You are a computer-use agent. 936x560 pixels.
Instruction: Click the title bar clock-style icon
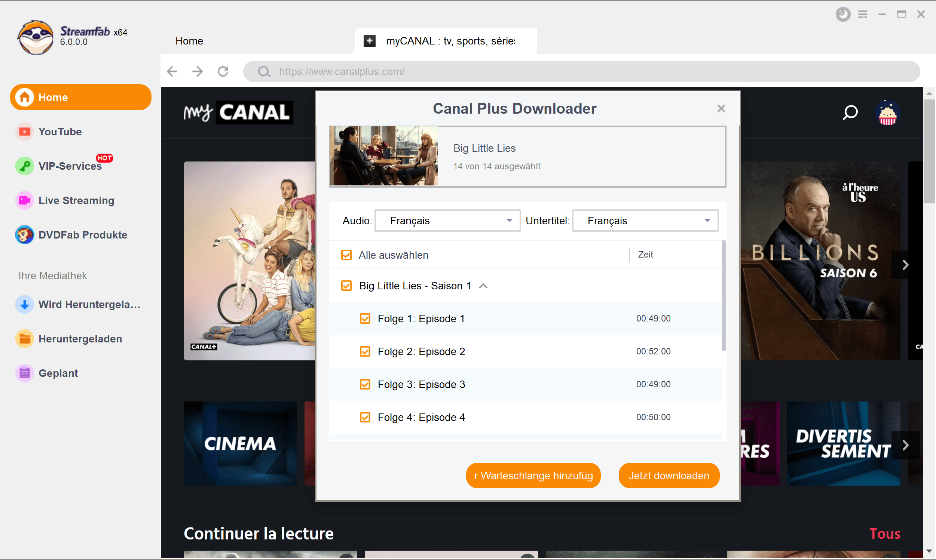click(843, 14)
